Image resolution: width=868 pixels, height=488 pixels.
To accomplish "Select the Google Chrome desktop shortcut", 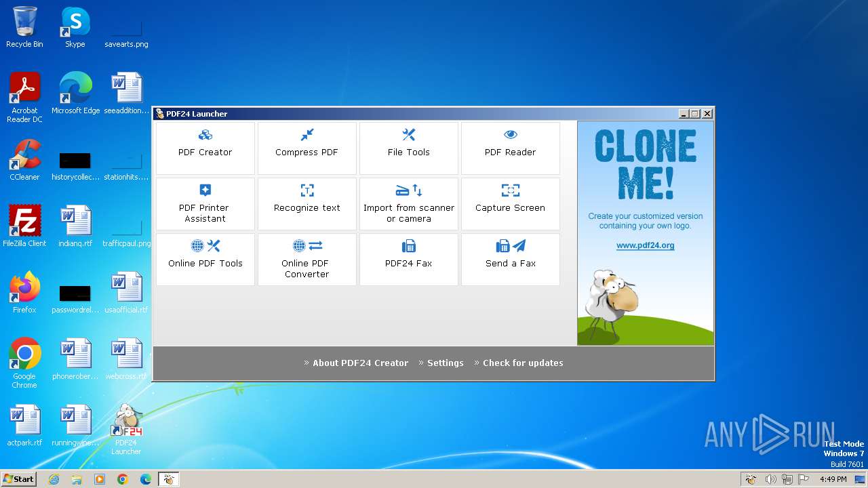I will click(x=24, y=363).
